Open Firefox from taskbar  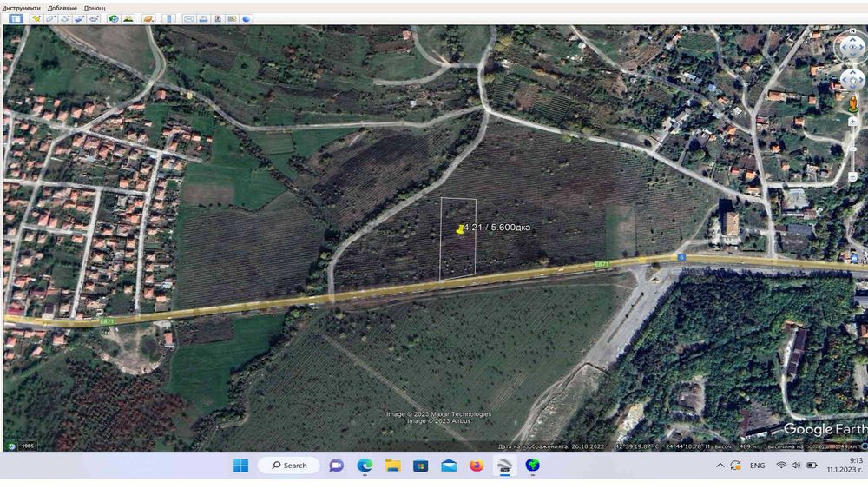pos(477,466)
